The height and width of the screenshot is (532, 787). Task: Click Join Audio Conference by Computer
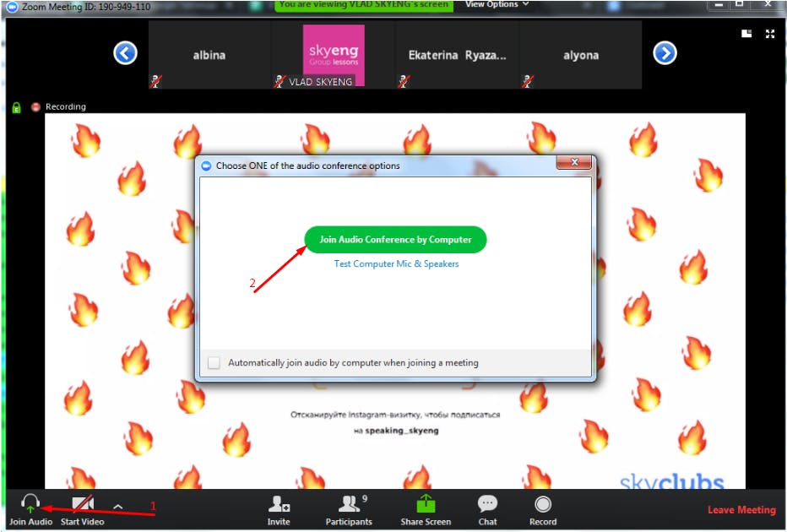tap(395, 240)
